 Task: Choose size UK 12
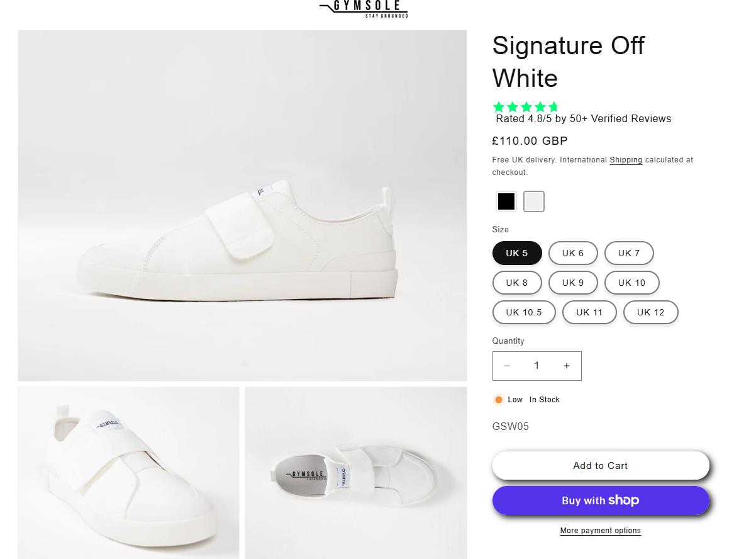pyautogui.click(x=650, y=312)
